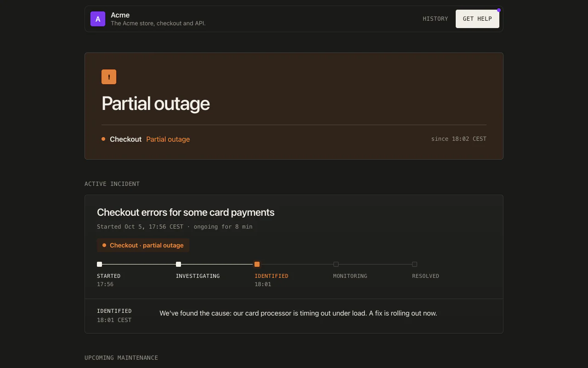Select the Investigating timeline marker
588x368 pixels.
coord(179,264)
